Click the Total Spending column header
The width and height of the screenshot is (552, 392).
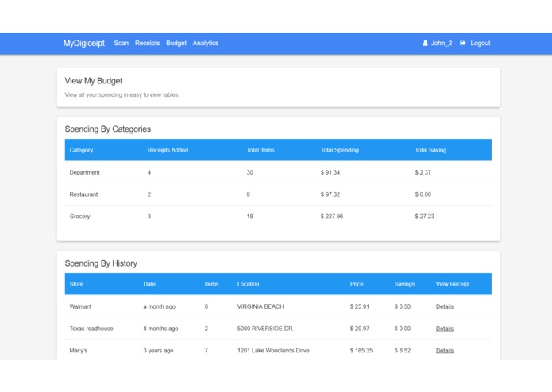[339, 150]
